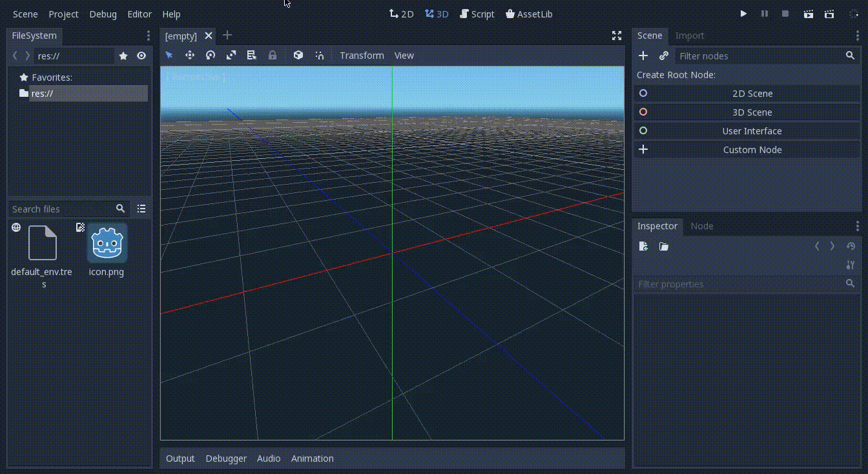Viewport: 868px width, 474px height.
Task: Click the Filter properties field
Action: [x=747, y=283]
